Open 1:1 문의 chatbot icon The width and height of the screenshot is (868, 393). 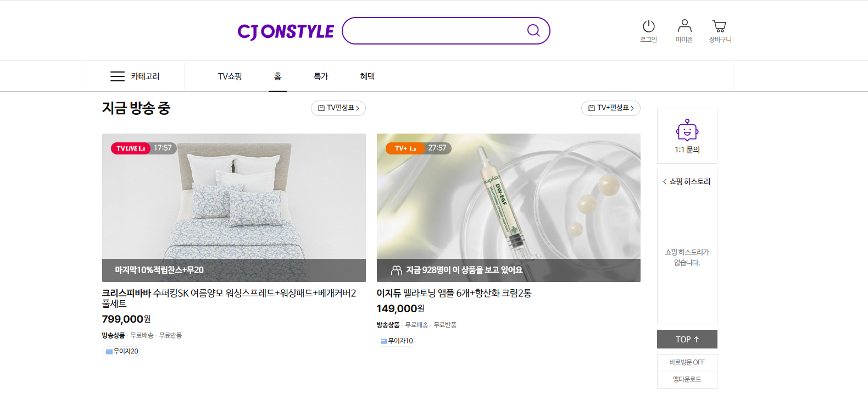pyautogui.click(x=687, y=131)
